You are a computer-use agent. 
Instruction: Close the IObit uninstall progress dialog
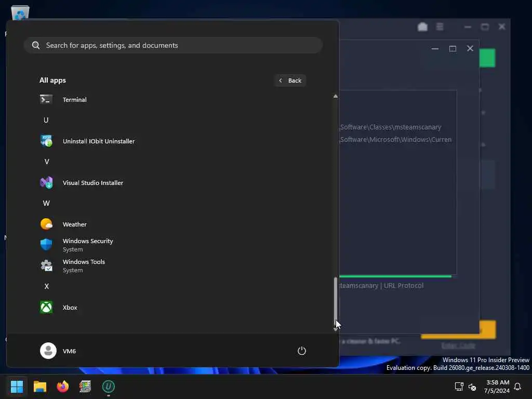pos(470,48)
